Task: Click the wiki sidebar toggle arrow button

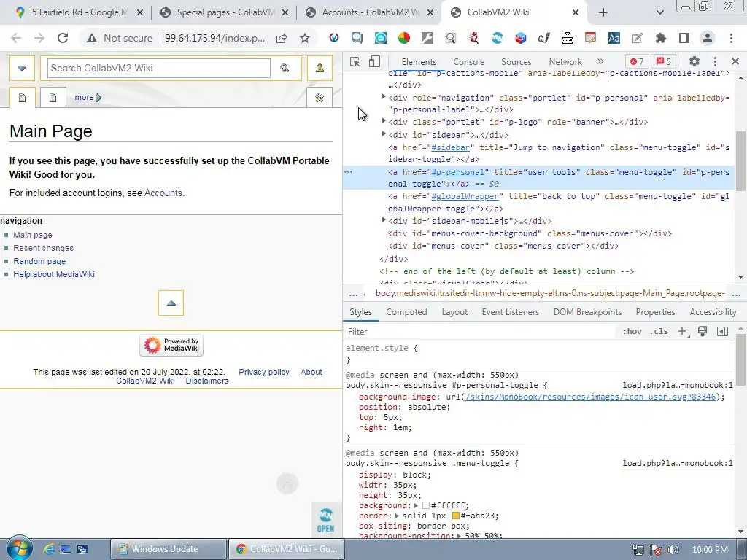Action: (22, 68)
